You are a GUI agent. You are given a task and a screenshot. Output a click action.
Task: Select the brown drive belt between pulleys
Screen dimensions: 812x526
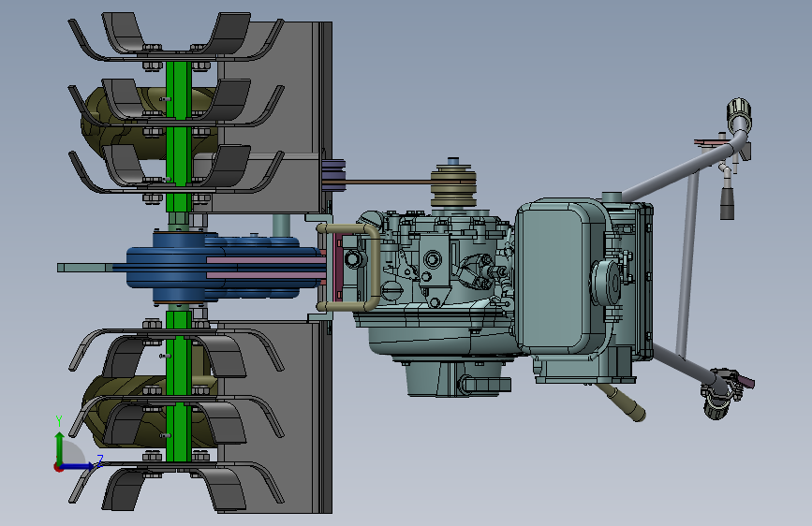pyautogui.click(x=388, y=182)
